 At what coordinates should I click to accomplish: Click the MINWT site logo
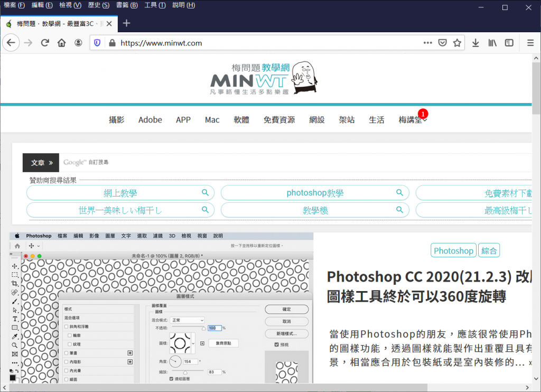264,79
